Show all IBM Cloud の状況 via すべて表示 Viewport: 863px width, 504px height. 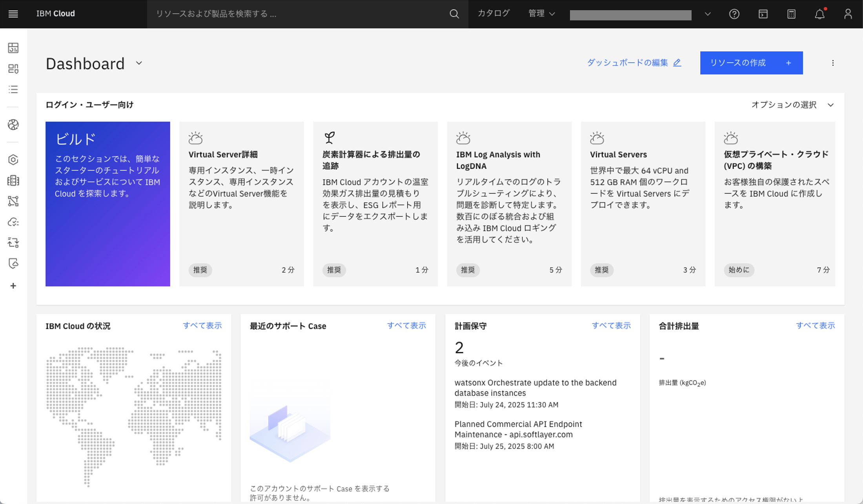click(202, 325)
